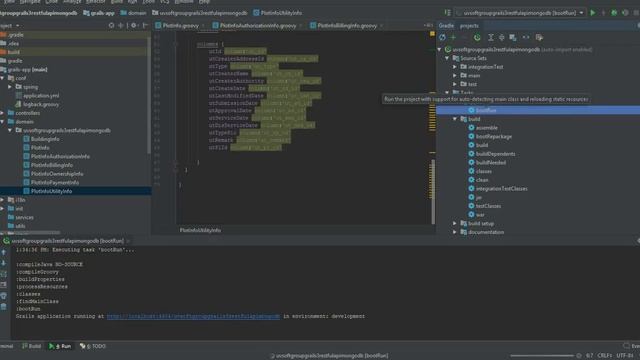Viewport: 640px width, 360px height.
Task: Click the up arrow in Run console
Action: (4, 253)
